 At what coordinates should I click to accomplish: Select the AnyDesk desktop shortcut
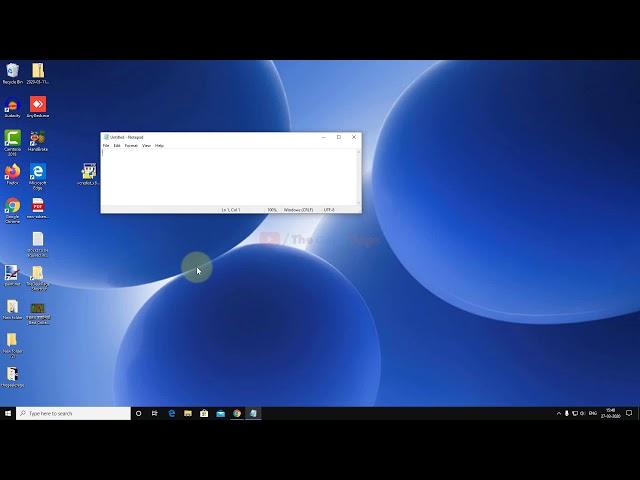coord(38,107)
